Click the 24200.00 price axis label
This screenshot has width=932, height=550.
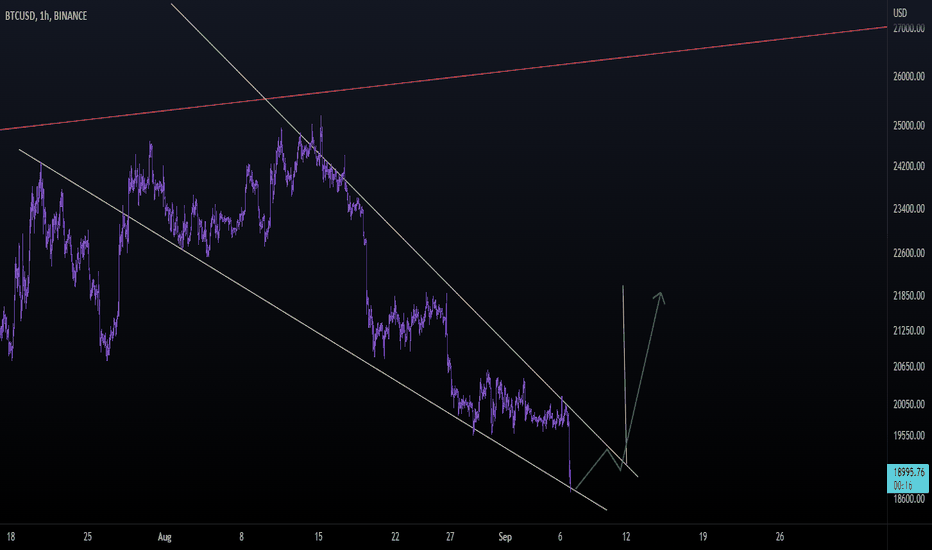click(x=909, y=166)
